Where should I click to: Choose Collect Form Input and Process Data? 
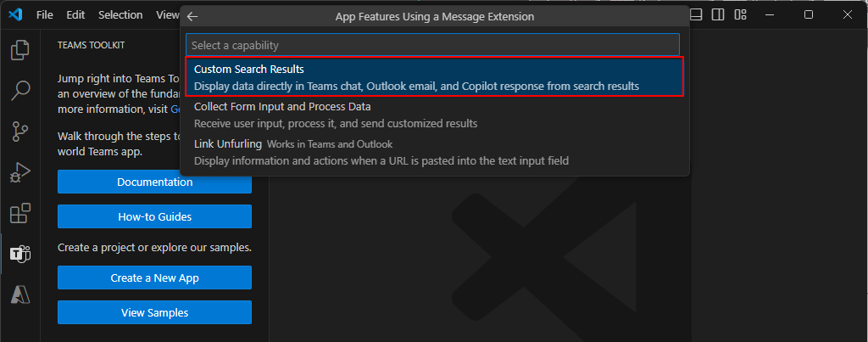tap(435, 115)
